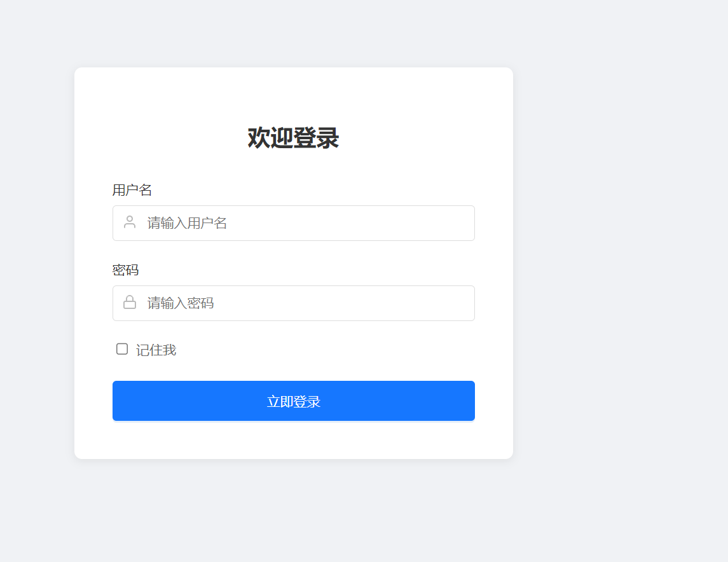The image size is (728, 562).
Task: Click the user silhouette icon in username field
Action: point(130,223)
